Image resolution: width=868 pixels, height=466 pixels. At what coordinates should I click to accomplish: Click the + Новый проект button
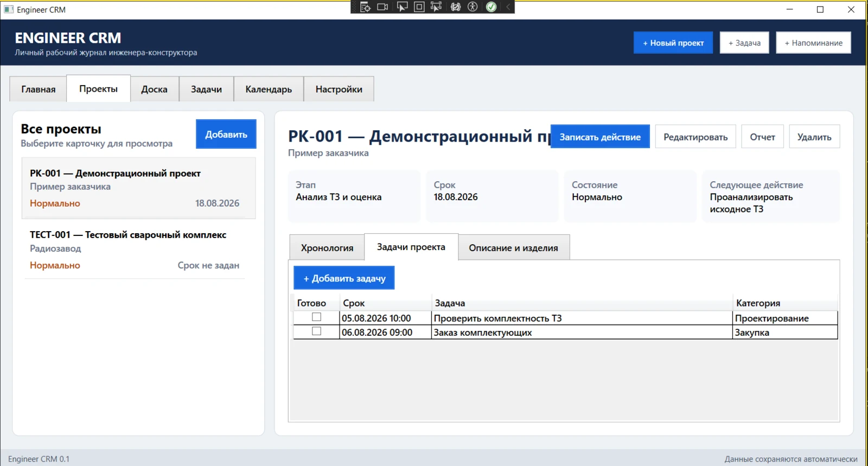(x=673, y=43)
